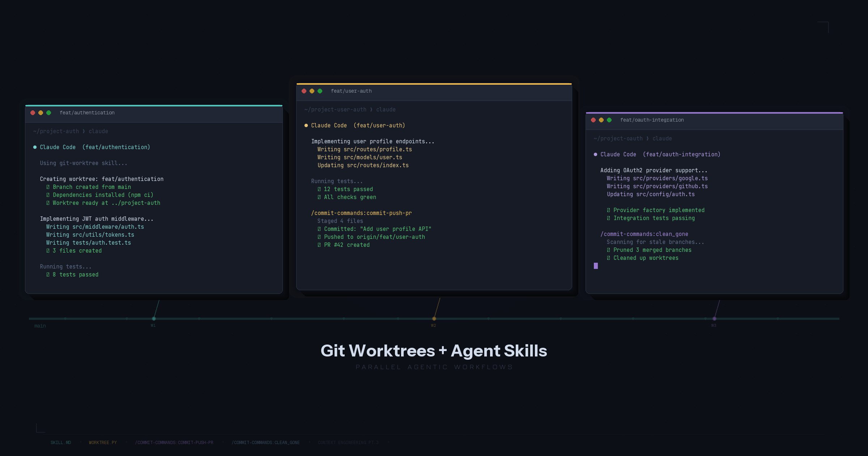Click 'Writing src/providers/google.ts' line
The image size is (868, 456).
657,178
